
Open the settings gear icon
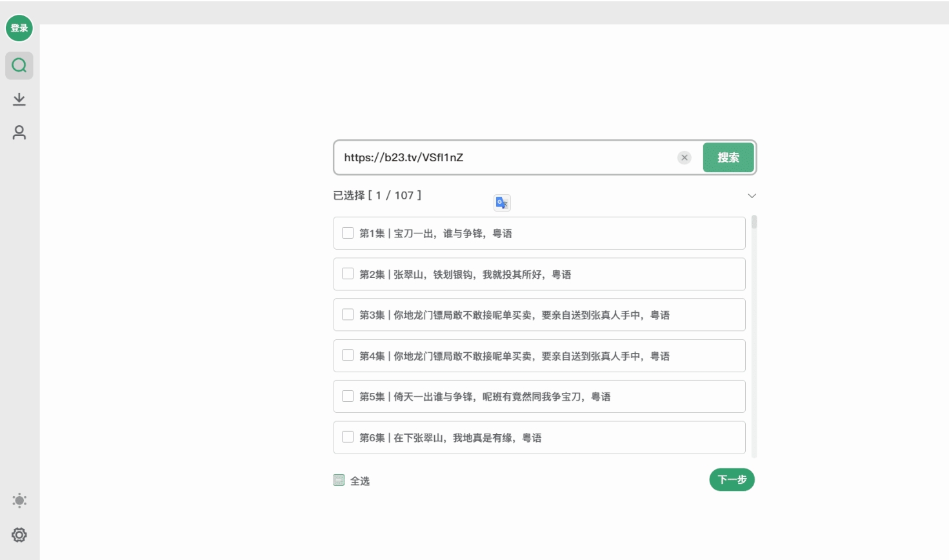(x=19, y=535)
